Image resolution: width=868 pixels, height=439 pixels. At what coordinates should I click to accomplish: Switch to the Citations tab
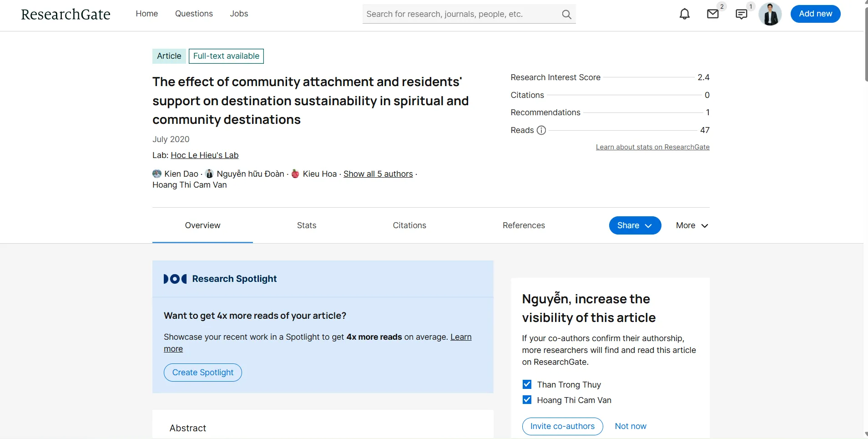[409, 225]
